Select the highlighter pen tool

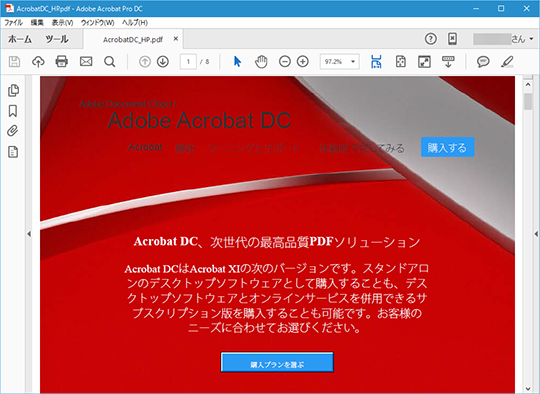[507, 62]
